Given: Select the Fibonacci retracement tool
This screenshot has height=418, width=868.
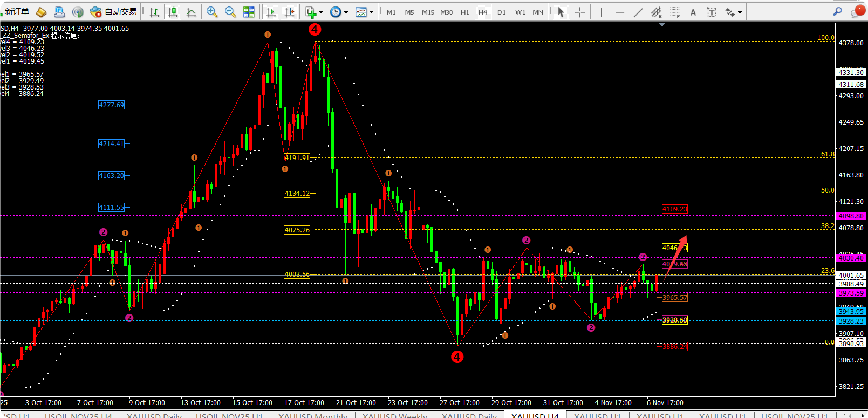Looking at the screenshot, I should (x=675, y=12).
